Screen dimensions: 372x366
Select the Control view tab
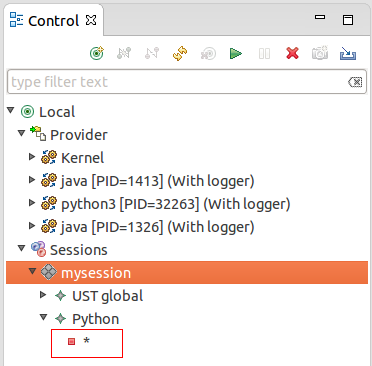[53, 21]
